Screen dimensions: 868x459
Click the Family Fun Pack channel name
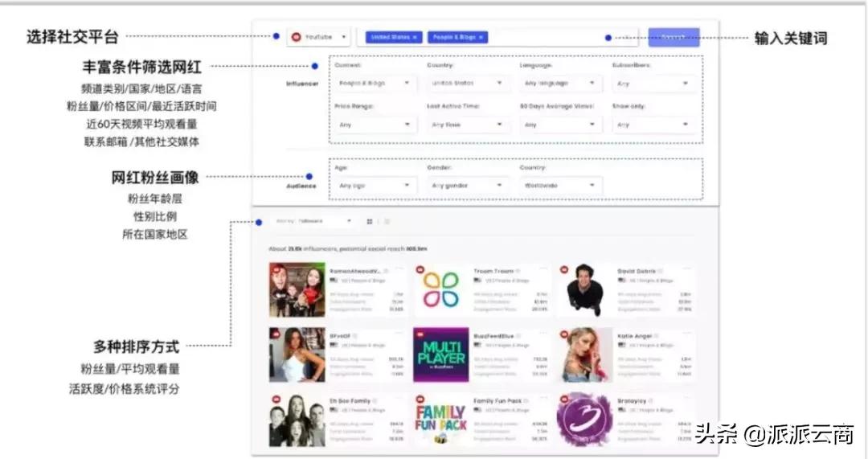pyautogui.click(x=497, y=401)
